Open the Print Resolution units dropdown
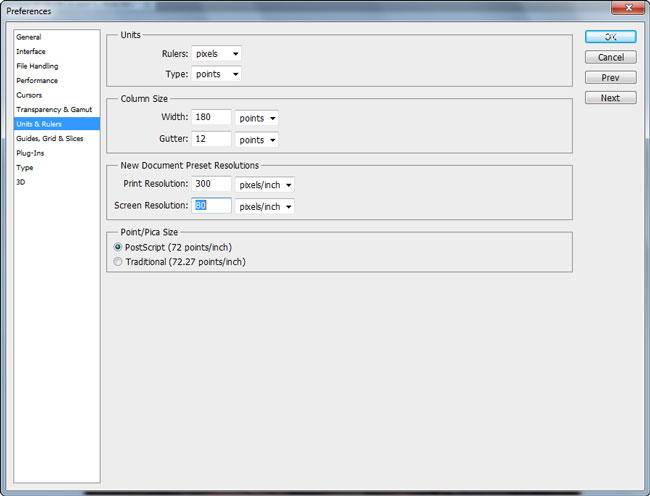 [264, 185]
